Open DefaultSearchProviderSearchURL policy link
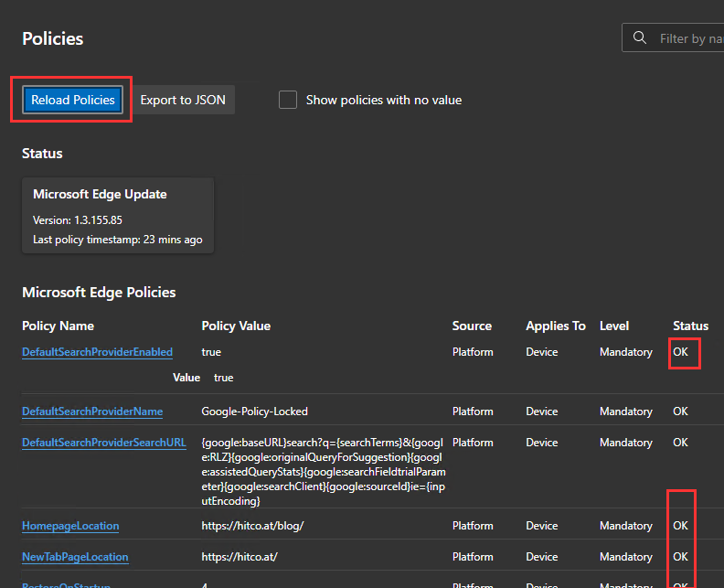Viewport: 724px width, 588px height. point(104,443)
